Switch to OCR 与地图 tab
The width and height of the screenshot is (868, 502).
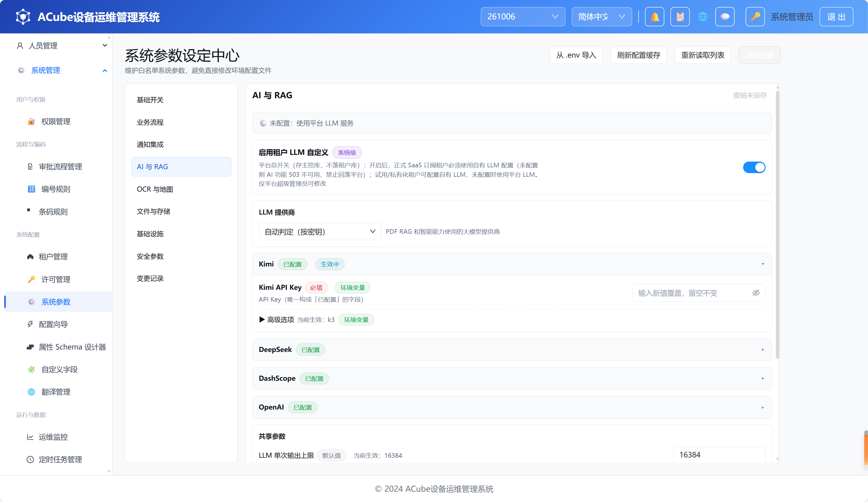click(x=181, y=189)
